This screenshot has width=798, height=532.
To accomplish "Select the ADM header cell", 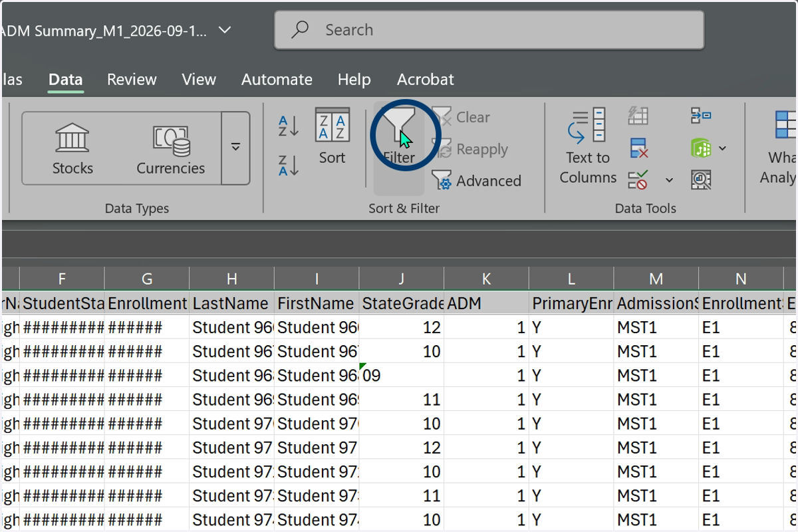I will coord(486,303).
